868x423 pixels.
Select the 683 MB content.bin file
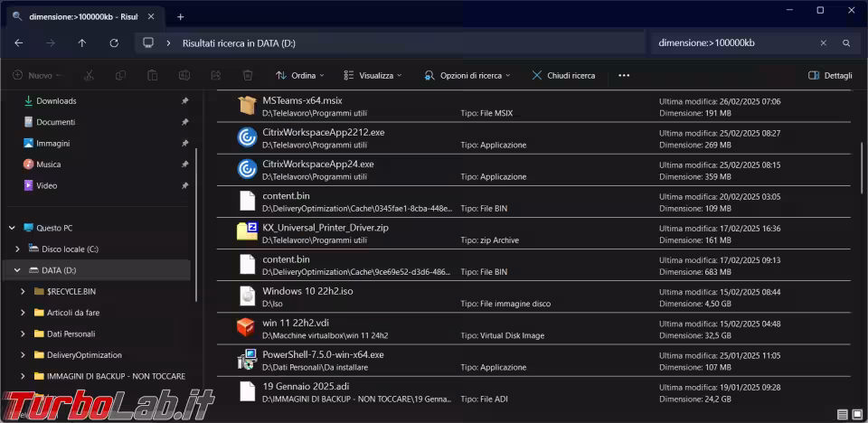533,265
